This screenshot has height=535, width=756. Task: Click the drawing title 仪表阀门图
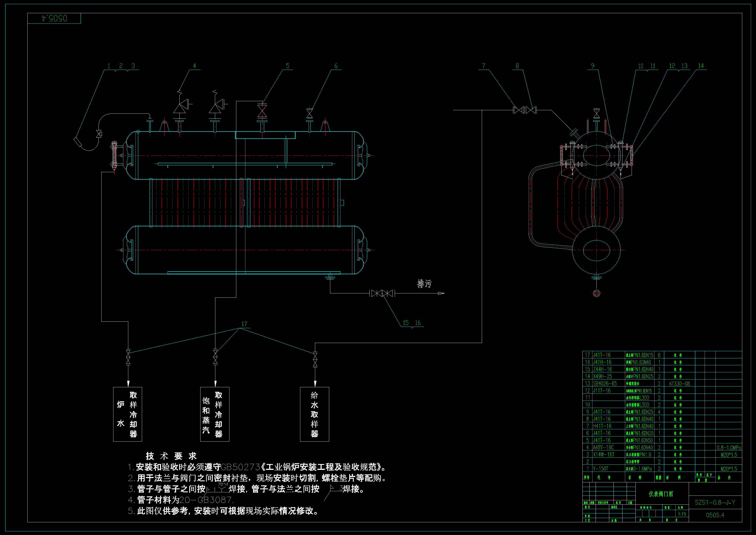pos(661,494)
